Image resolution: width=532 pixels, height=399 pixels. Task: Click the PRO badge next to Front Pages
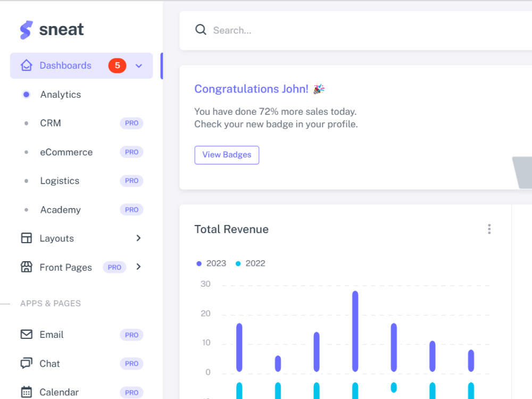(x=114, y=268)
